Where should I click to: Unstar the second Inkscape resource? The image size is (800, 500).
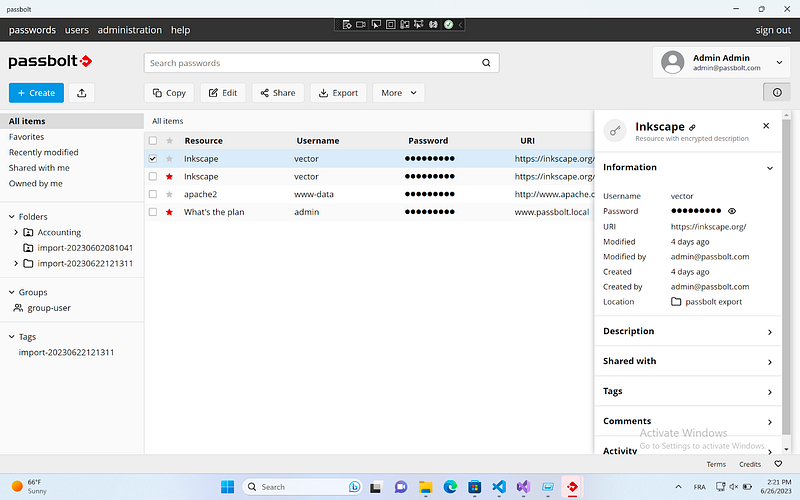coord(169,177)
